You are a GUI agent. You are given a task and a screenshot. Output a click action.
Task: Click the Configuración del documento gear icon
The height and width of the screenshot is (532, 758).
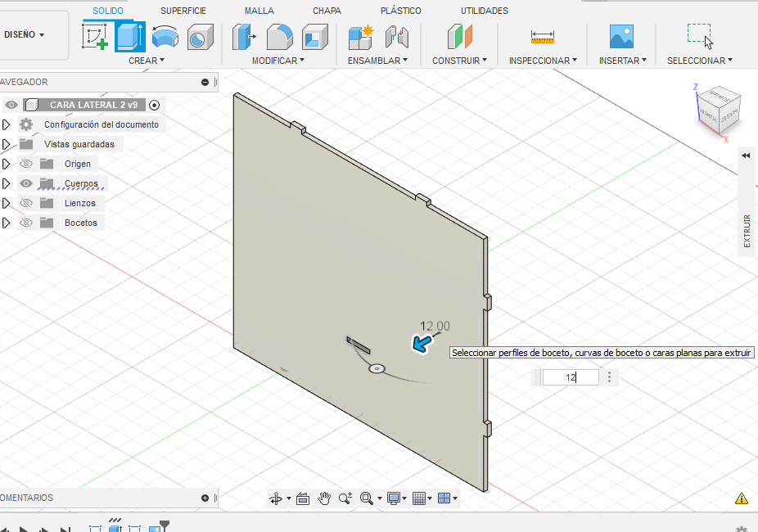tap(26, 124)
